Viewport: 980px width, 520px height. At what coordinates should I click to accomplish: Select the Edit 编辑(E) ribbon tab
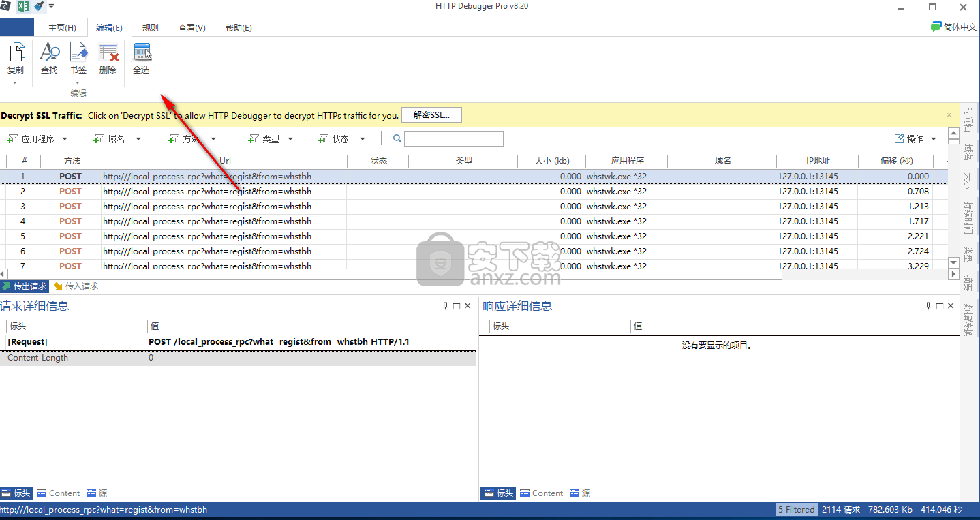click(x=109, y=28)
